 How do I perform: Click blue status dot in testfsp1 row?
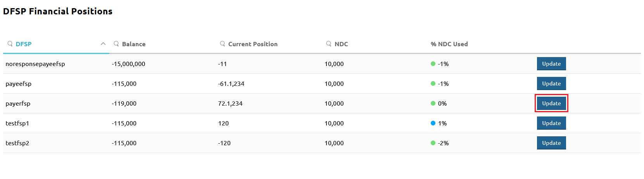click(x=433, y=123)
